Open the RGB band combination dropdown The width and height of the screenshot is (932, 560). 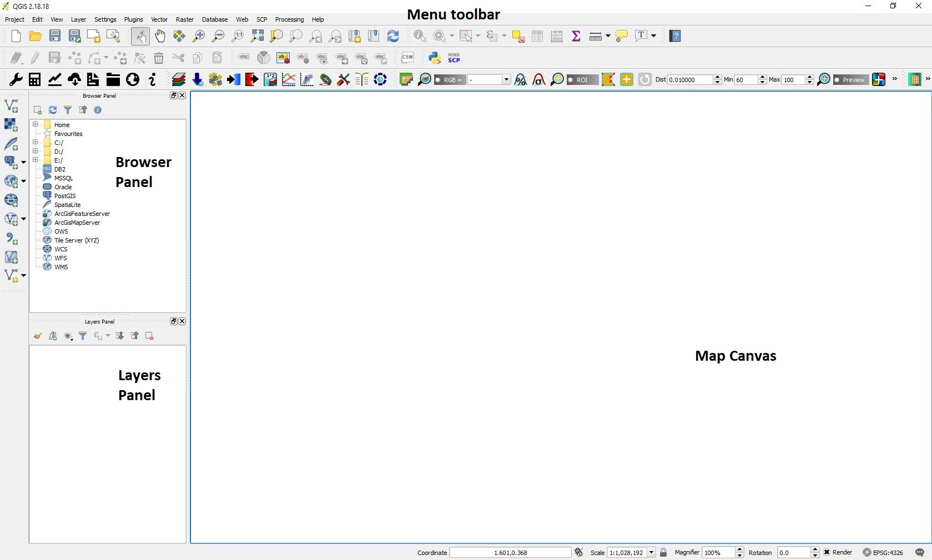coord(506,79)
